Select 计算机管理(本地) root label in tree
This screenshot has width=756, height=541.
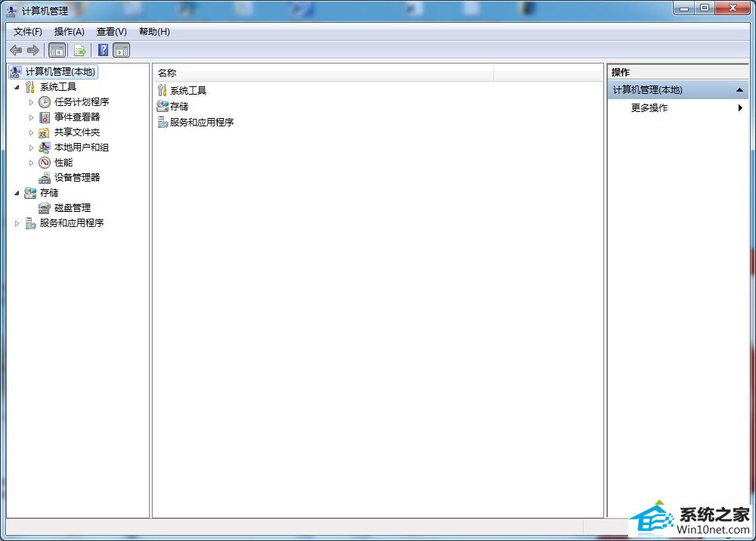click(60, 71)
